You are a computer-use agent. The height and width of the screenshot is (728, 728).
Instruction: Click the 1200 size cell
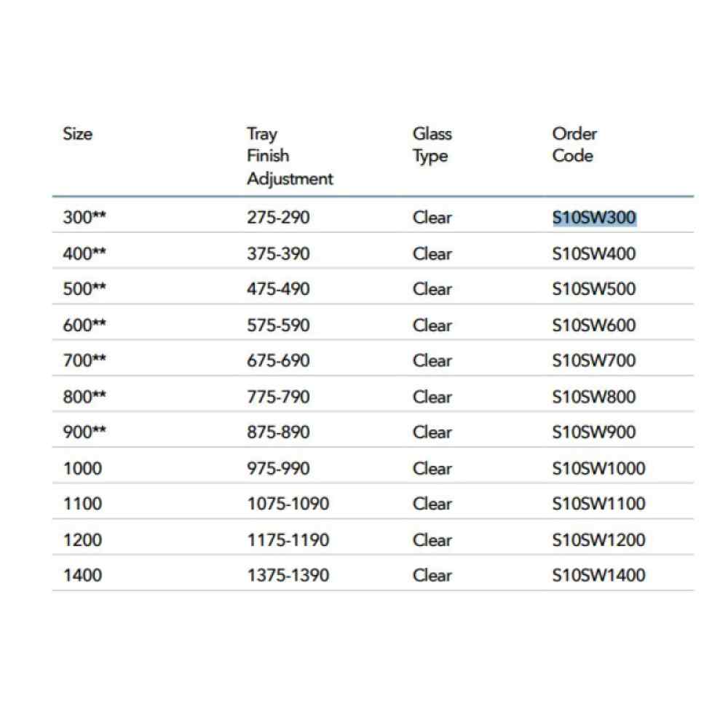click(x=82, y=540)
